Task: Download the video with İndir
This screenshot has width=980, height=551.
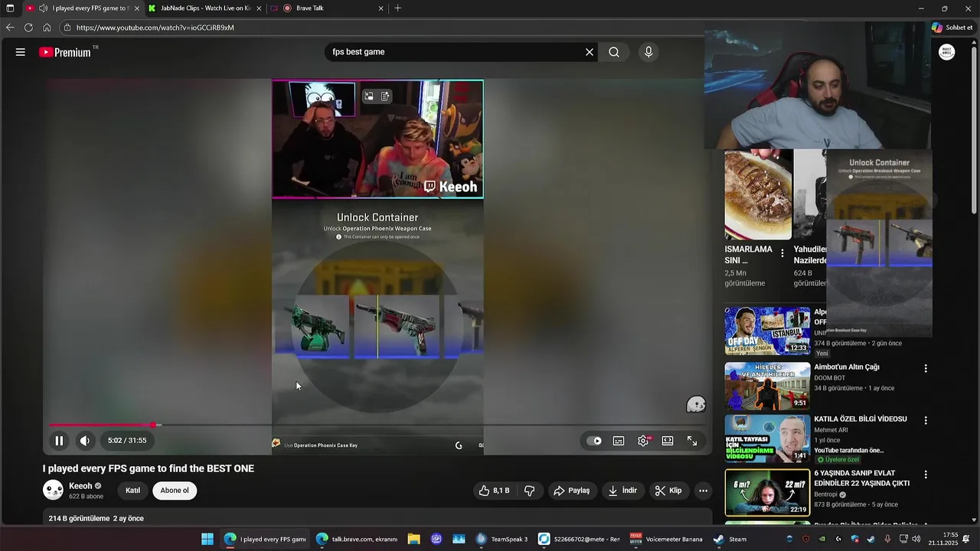Action: click(x=622, y=491)
